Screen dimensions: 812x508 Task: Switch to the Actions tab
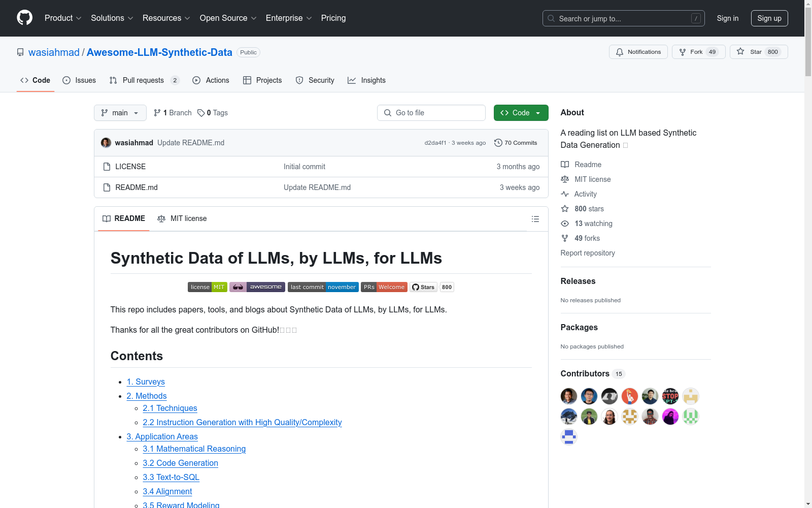click(211, 80)
